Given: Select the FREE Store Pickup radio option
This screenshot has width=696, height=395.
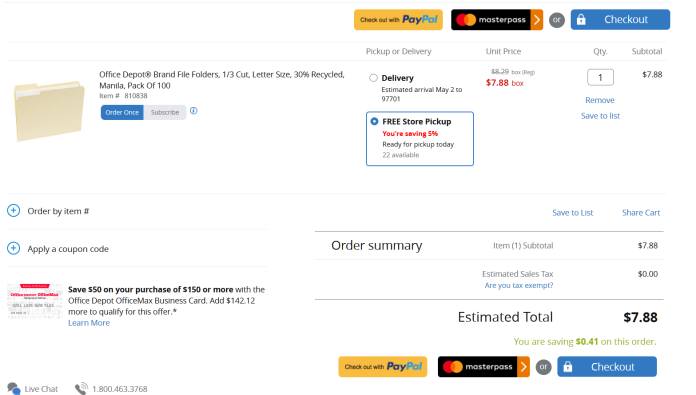Looking at the screenshot, I should (374, 121).
